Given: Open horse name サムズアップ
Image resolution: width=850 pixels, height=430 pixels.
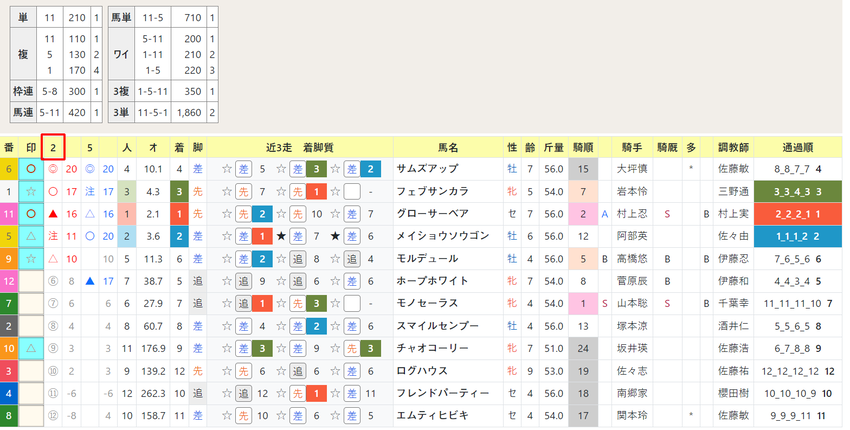Looking at the screenshot, I should pos(427,169).
